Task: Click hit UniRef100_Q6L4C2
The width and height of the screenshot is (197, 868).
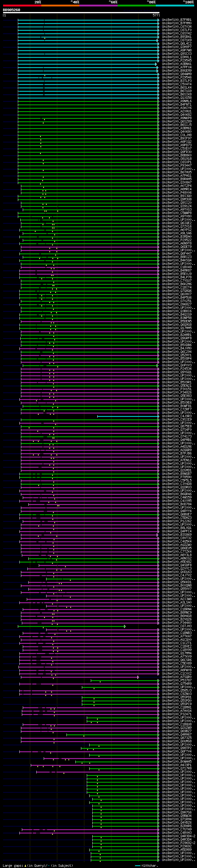Action: coord(177,43)
